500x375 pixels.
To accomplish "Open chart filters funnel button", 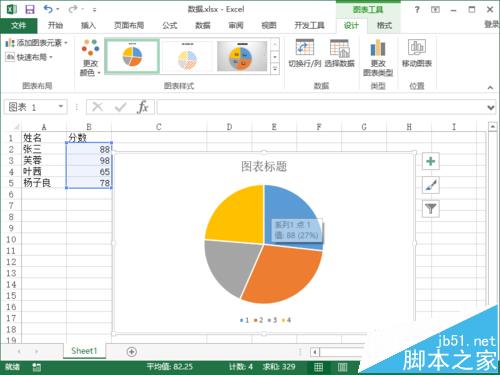I will tap(431, 209).
